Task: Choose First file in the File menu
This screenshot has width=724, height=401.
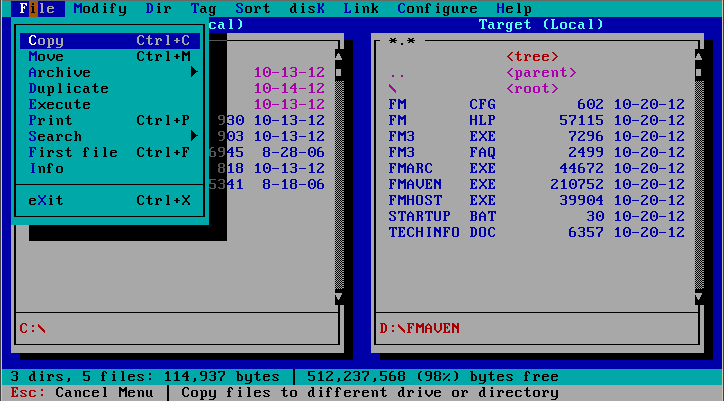Action: tap(110, 152)
